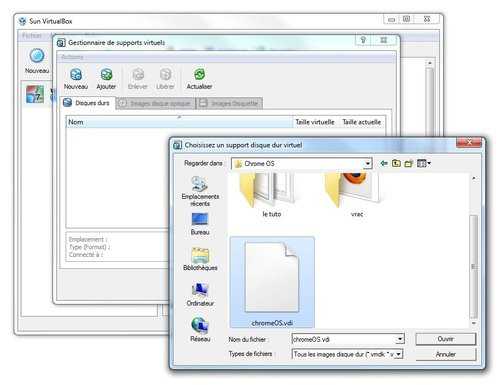This screenshot has width=500, height=385.
Task: Click file list scrollbar up arrow
Action: (x=473, y=178)
